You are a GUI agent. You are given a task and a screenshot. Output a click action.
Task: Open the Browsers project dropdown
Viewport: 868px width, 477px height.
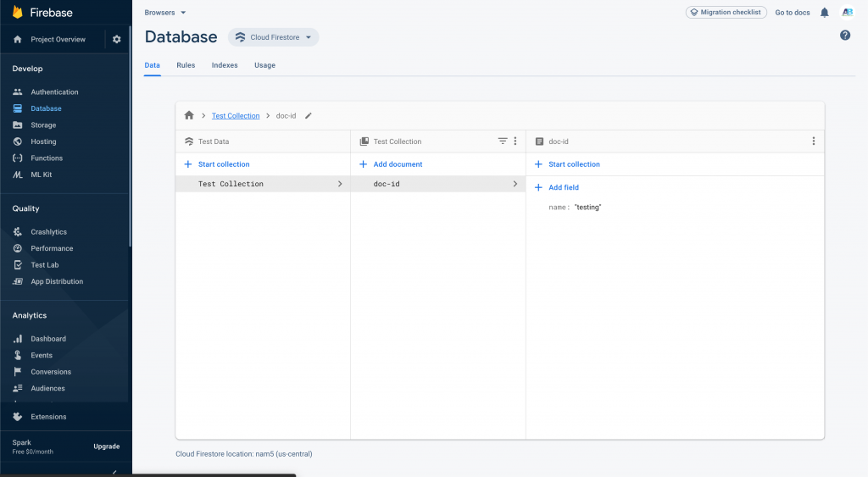165,12
